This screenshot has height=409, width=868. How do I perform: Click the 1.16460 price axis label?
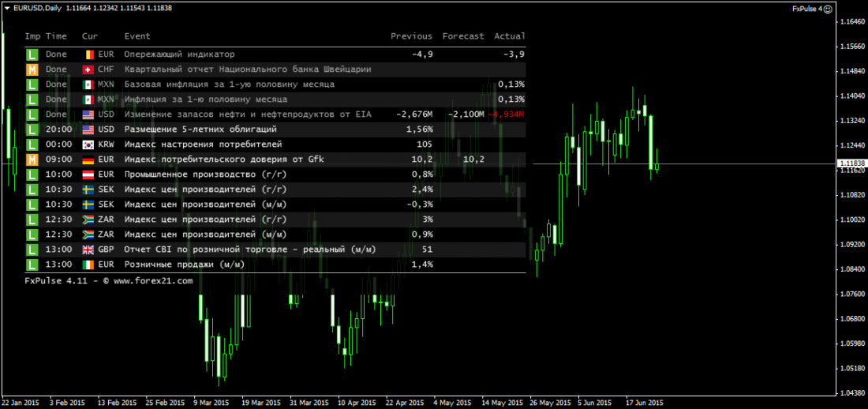(x=852, y=21)
